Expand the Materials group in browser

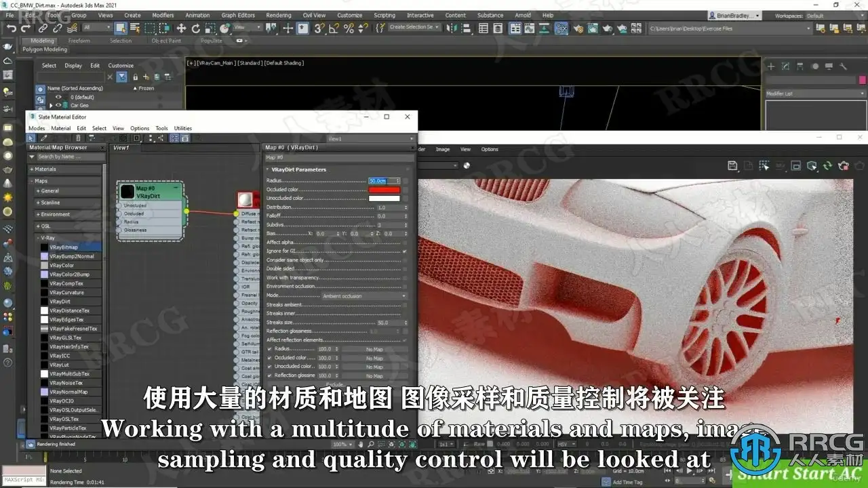point(31,169)
